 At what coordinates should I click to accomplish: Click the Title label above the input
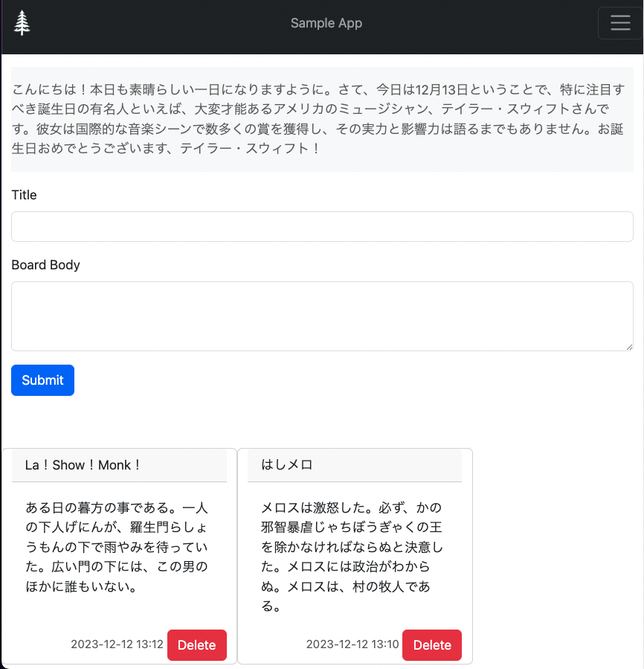[24, 195]
